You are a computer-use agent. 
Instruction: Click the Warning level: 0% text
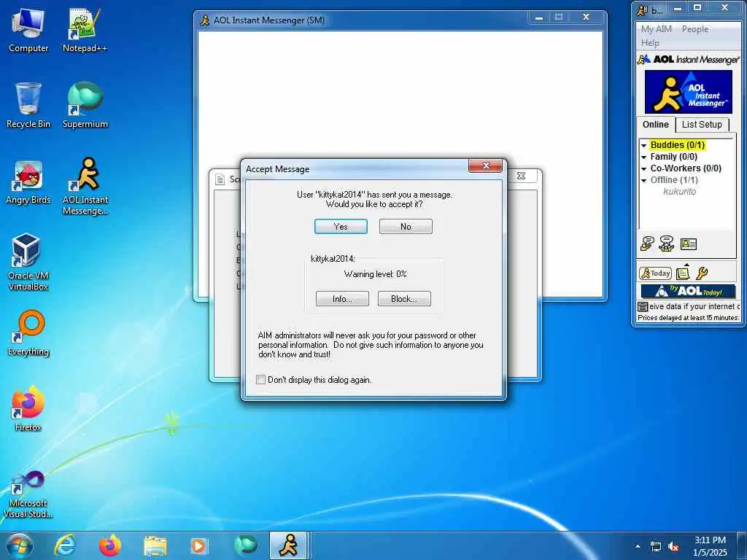tap(376, 274)
